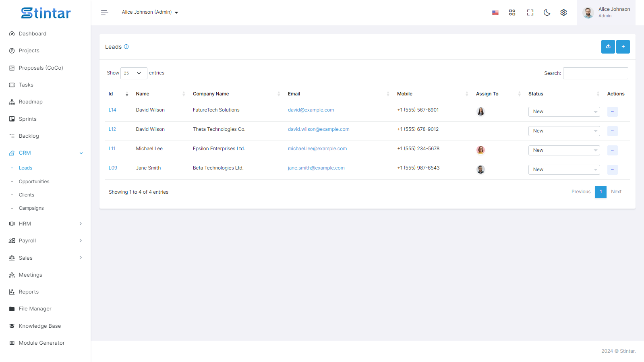Click the Stintar logo
The height and width of the screenshot is (362, 644).
(46, 13)
